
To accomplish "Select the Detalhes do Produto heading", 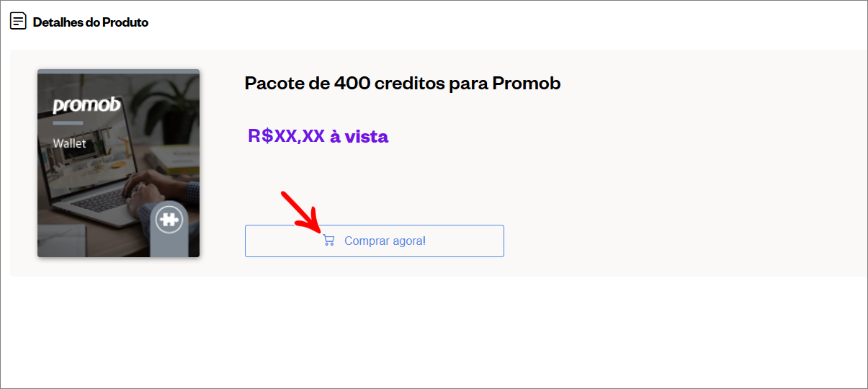I will (x=91, y=22).
